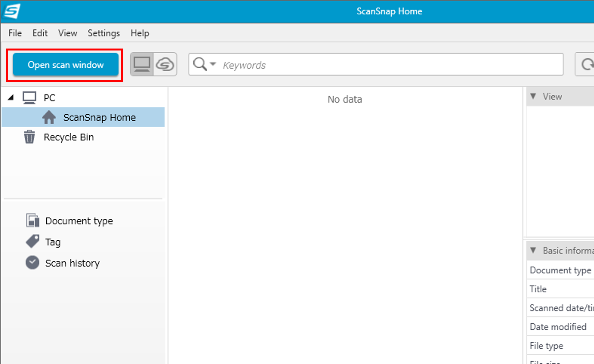Click the ScanSnap logo in title bar
The width and height of the screenshot is (594, 364).
(12, 11)
